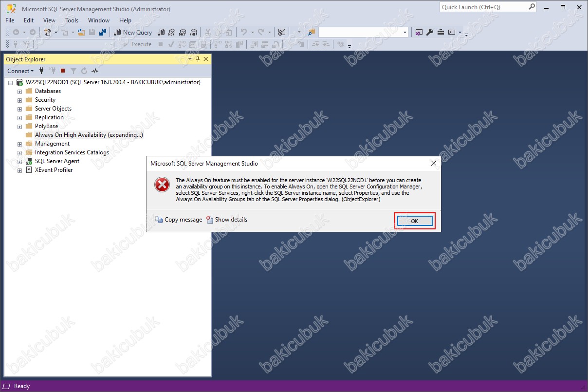
Task: Open the Activity Monitor toolbar icon
Action: click(x=281, y=32)
